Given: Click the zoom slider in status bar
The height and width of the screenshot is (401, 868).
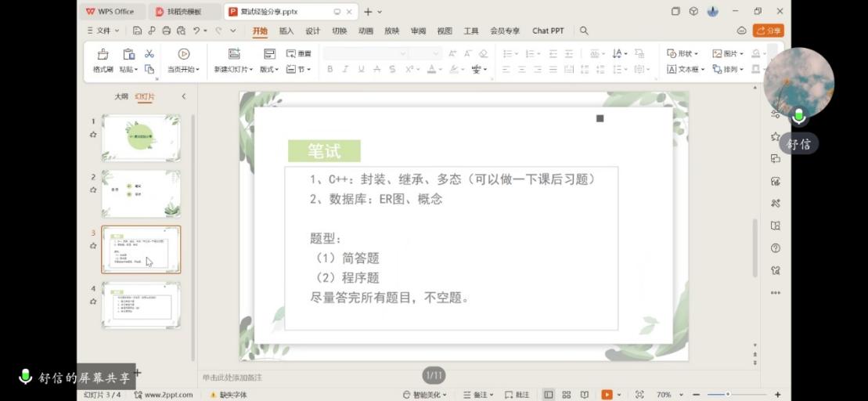Looking at the screenshot, I should 728,395.
